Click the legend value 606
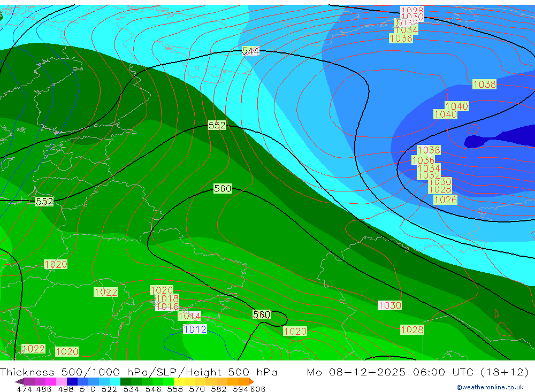Image resolution: width=535 pixels, height=392 pixels. 257,389
